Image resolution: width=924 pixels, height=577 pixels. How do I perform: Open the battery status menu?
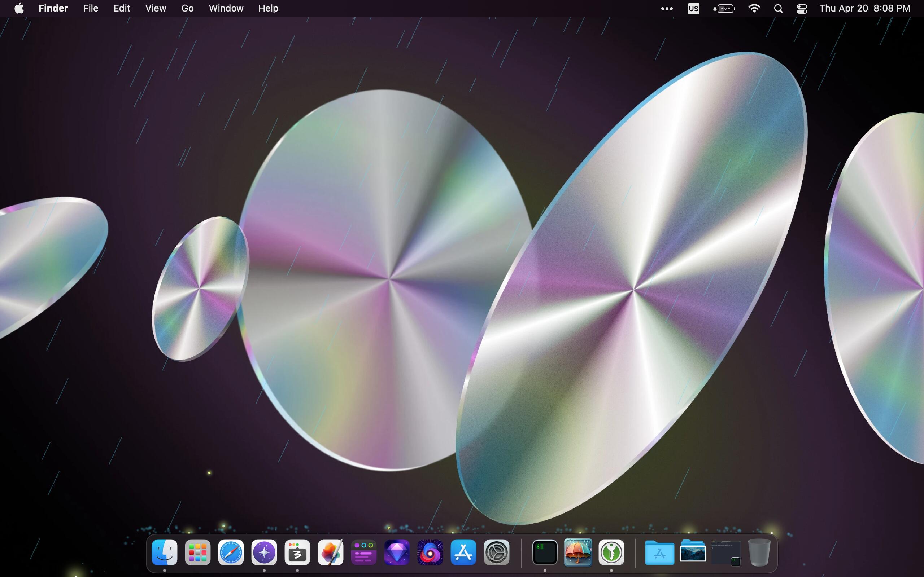pos(724,8)
